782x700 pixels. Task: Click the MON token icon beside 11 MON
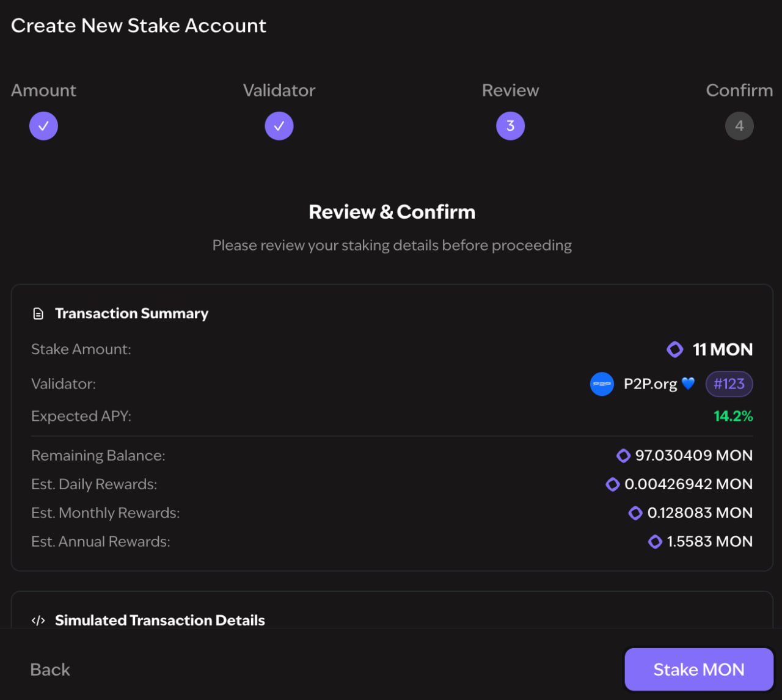coord(675,349)
